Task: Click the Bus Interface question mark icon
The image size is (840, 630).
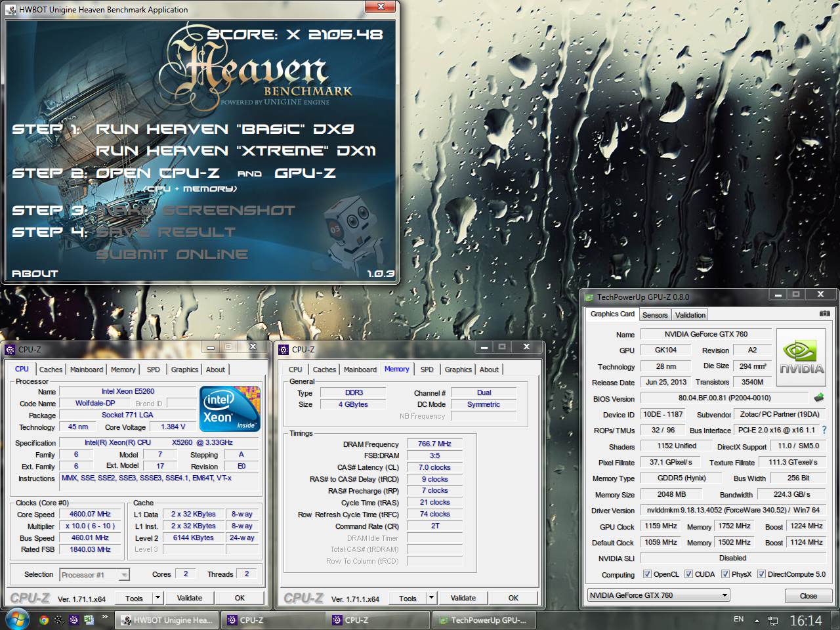Action: tap(824, 430)
